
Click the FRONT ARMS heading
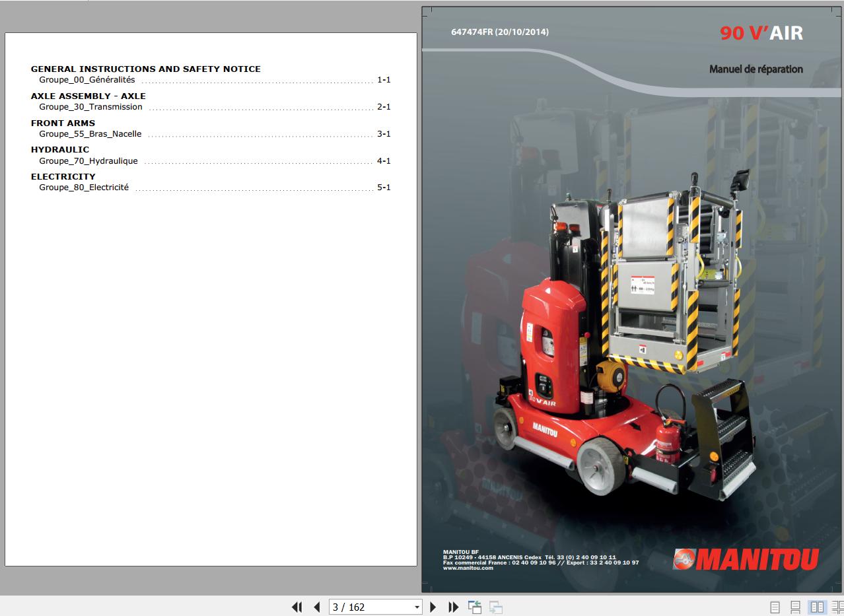pos(63,123)
